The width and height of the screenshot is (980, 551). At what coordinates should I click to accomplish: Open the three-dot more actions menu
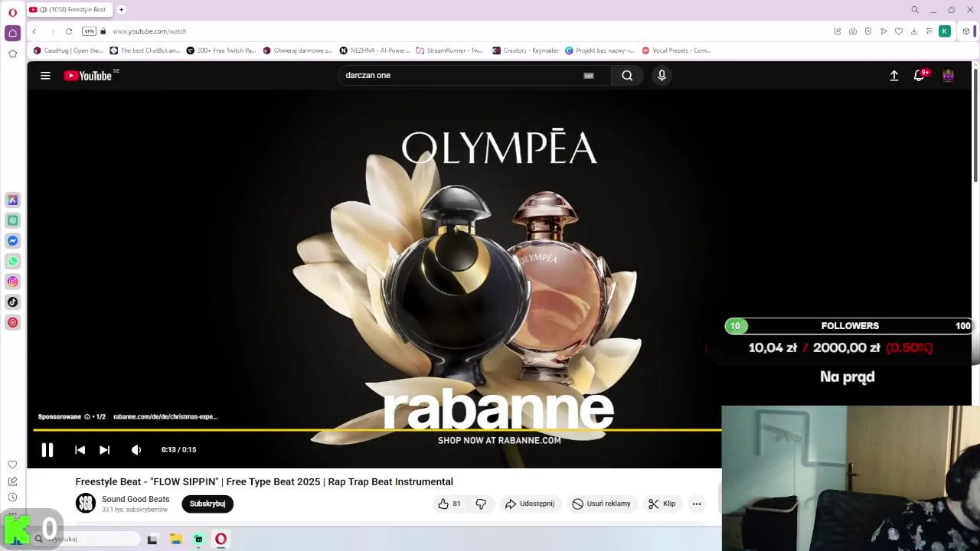[x=697, y=504]
